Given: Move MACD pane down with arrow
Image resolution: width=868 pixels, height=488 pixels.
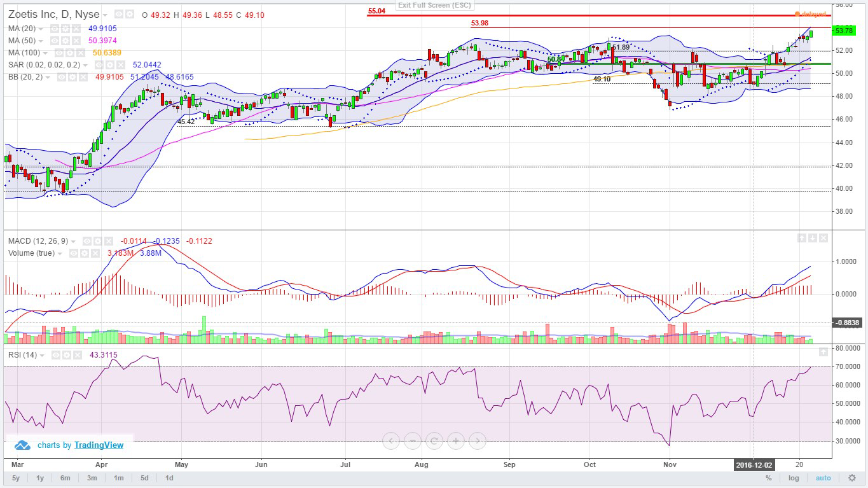Looking at the screenshot, I should [x=813, y=237].
